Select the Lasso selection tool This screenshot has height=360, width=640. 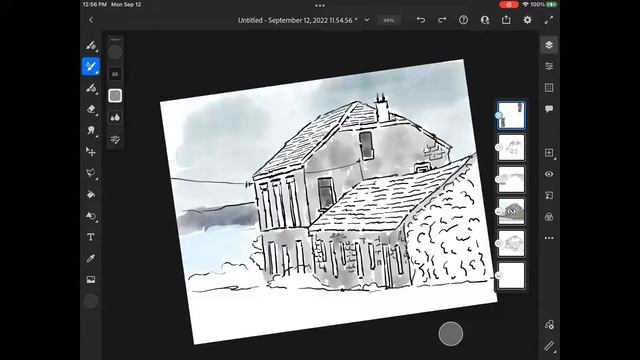(x=91, y=173)
